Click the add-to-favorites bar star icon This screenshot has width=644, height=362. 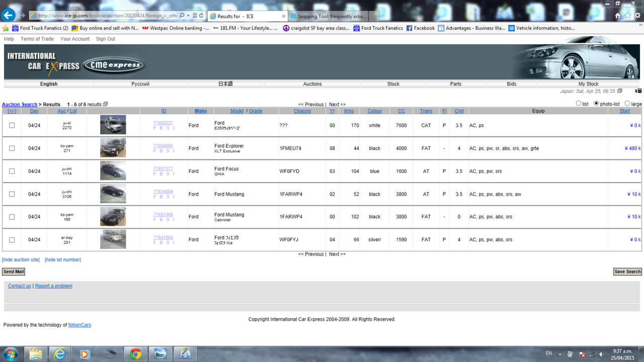tap(6, 28)
